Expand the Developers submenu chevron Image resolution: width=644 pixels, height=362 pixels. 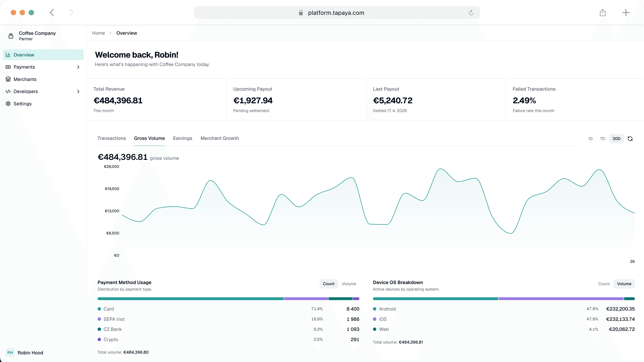tap(78, 91)
